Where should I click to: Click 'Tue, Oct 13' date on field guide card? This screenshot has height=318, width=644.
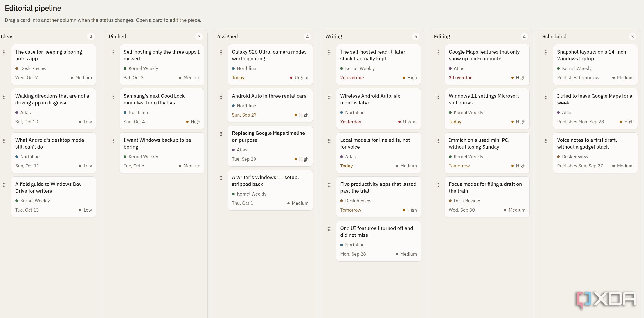click(27, 210)
